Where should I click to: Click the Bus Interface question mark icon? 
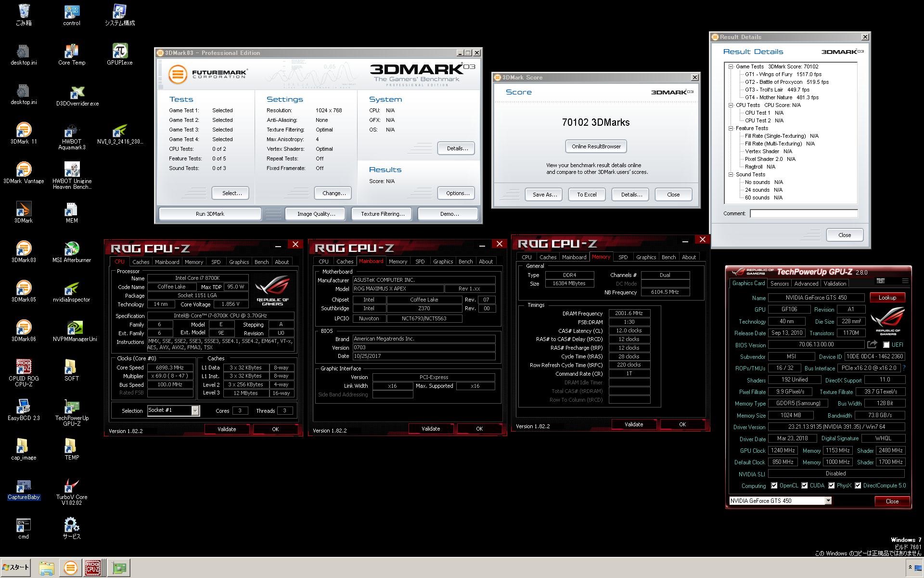904,368
